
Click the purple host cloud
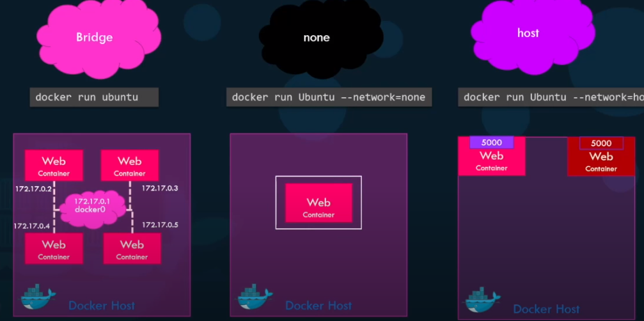(533, 35)
